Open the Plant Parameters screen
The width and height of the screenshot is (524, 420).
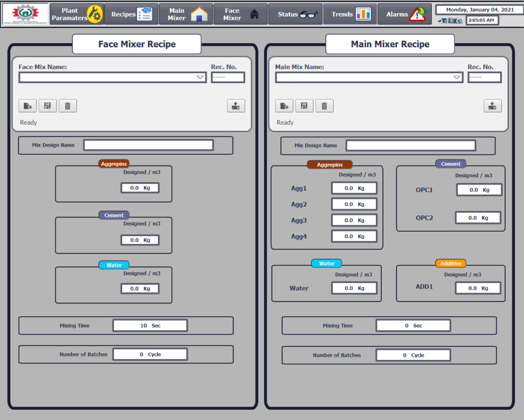77,14
